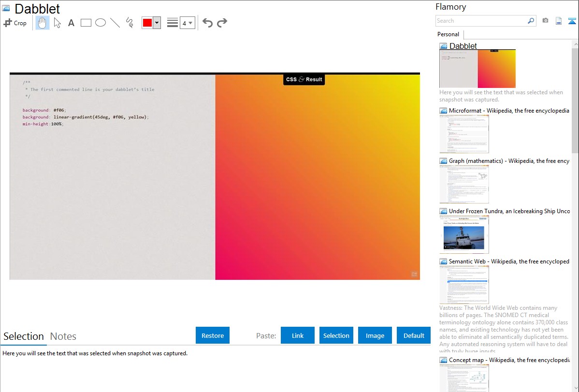This screenshot has height=392, width=579.
Task: Click the search magnifier icon
Action: (531, 21)
